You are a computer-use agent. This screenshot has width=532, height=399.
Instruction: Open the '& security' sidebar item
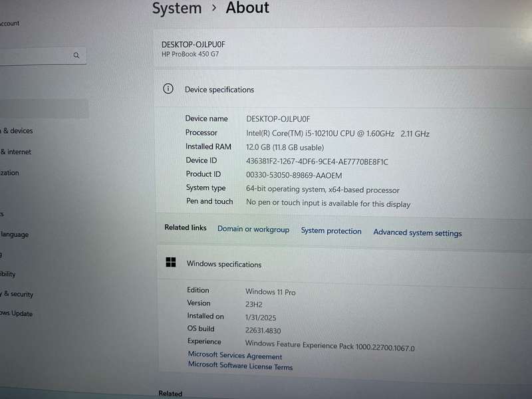pos(17,294)
